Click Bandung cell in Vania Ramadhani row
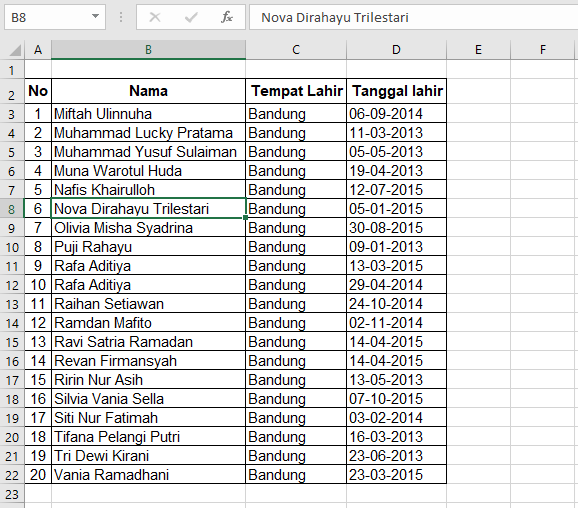The image size is (578, 508). coord(296,474)
